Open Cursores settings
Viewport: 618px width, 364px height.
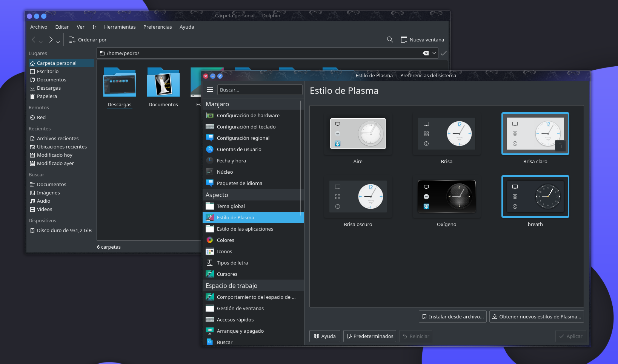tap(253, 274)
